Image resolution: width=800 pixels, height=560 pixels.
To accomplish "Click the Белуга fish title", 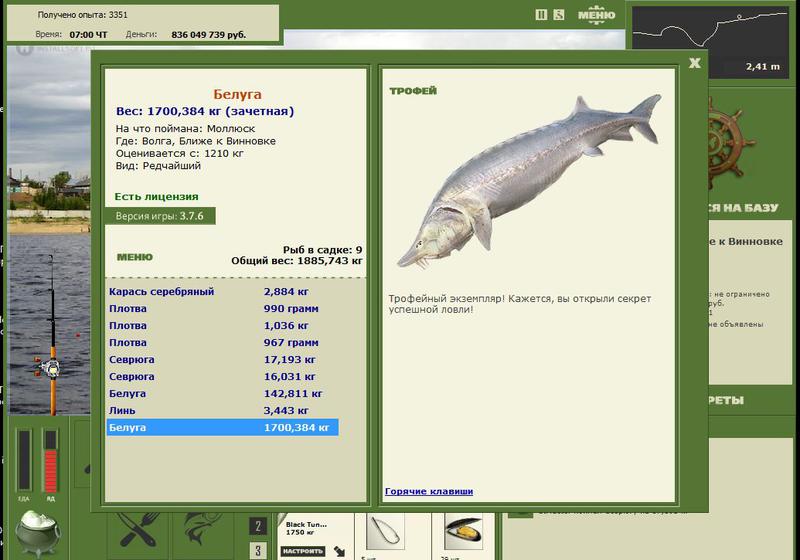I will [x=237, y=94].
